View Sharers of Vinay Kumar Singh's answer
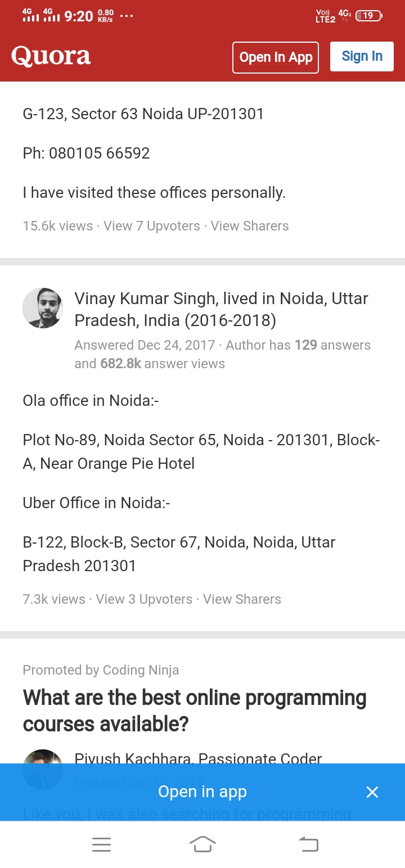The height and width of the screenshot is (868, 405). tap(242, 599)
